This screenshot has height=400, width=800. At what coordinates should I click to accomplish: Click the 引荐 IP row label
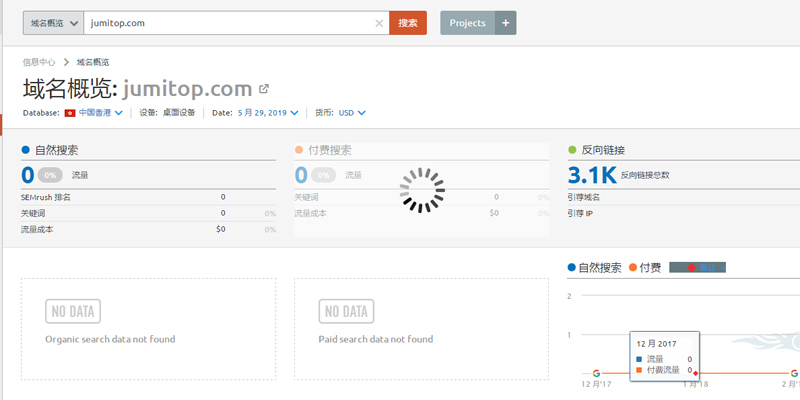[x=580, y=213]
